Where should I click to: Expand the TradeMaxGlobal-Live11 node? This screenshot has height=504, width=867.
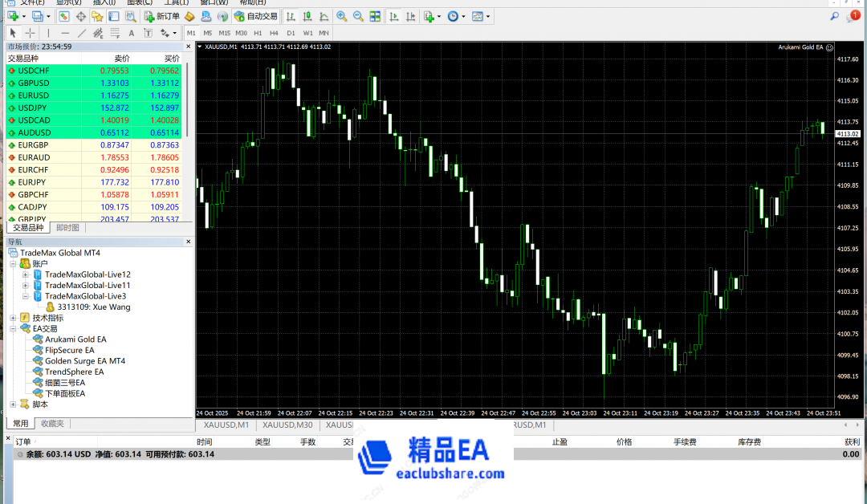(26, 286)
